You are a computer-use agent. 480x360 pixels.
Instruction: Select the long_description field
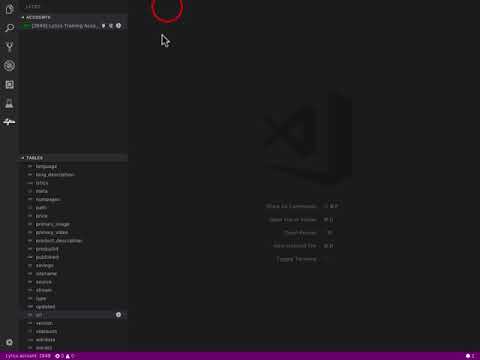pos(55,175)
